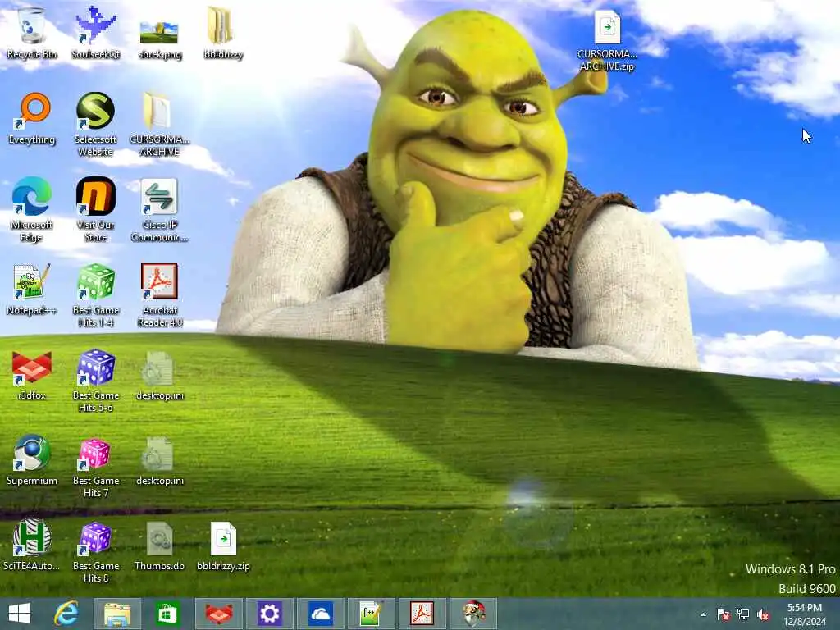Open the PC Settings gear on taskbar
The height and width of the screenshot is (630, 840).
pyautogui.click(x=269, y=614)
